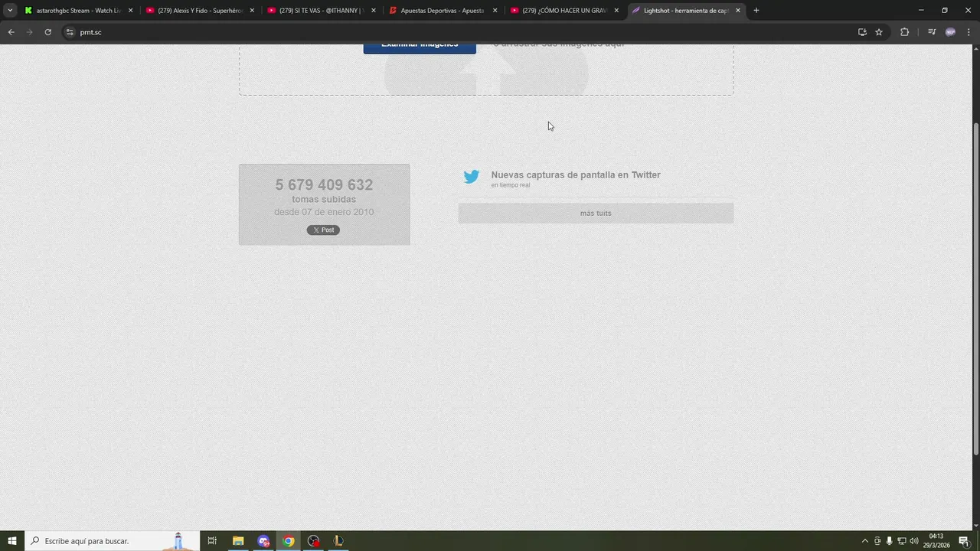Click the microphone icon in system tray

point(890,541)
